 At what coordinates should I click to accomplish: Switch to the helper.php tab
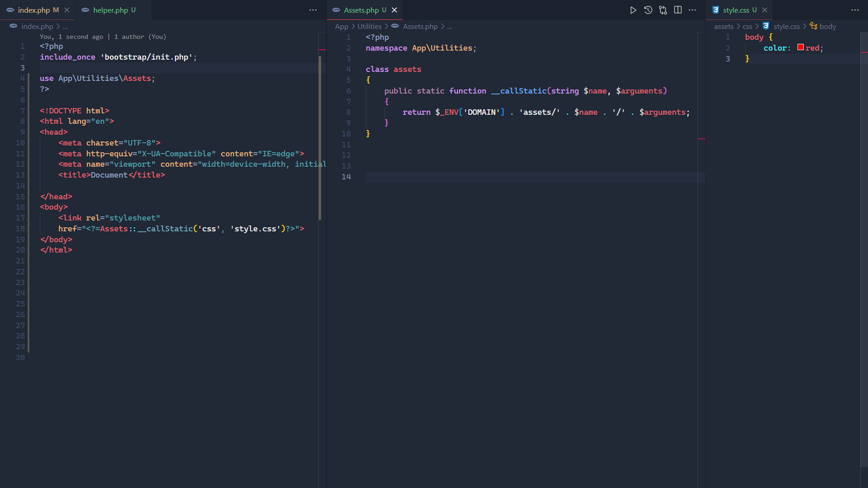(113, 10)
